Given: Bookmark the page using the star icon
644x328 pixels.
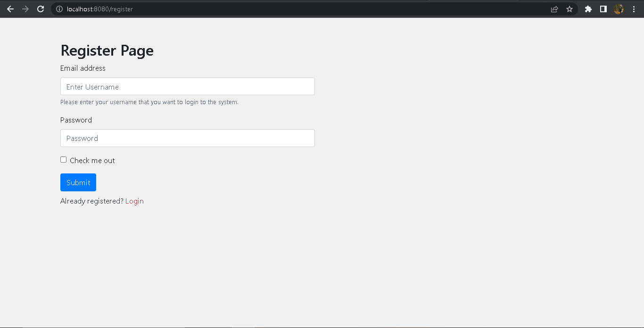Looking at the screenshot, I should tap(570, 8).
